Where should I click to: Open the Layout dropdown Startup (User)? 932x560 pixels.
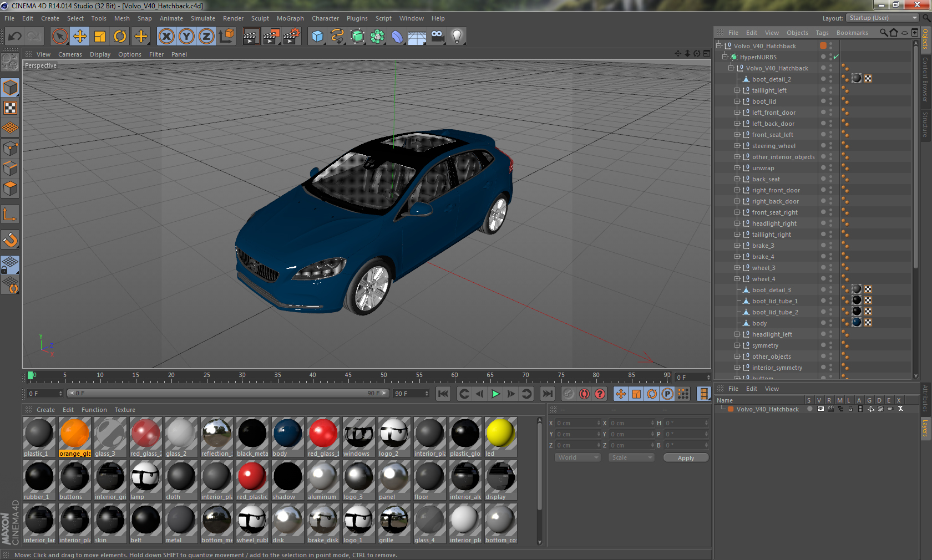click(883, 18)
